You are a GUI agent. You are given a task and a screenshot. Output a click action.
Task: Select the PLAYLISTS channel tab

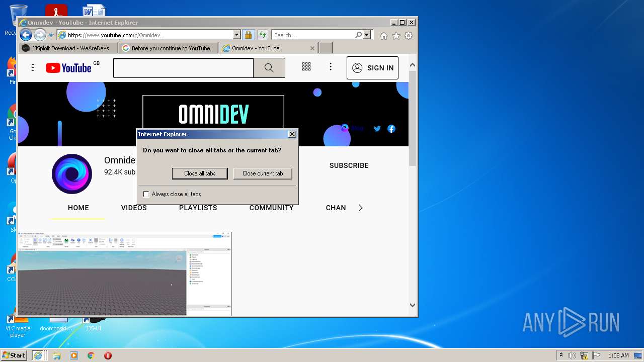tap(198, 208)
